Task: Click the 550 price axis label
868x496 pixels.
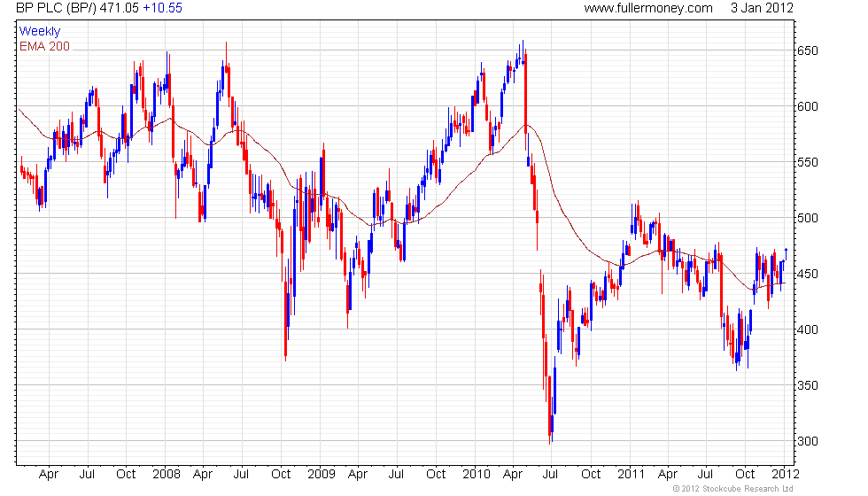Action: click(x=807, y=162)
